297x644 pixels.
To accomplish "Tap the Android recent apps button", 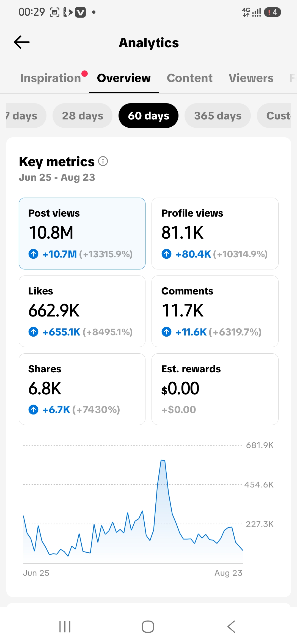I will click(x=65, y=627).
